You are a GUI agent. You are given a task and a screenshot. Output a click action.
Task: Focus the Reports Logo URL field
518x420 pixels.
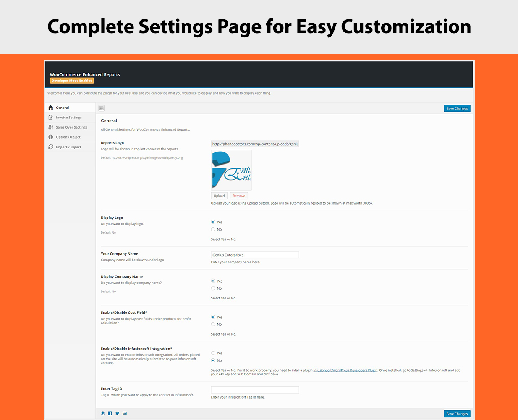[255, 144]
